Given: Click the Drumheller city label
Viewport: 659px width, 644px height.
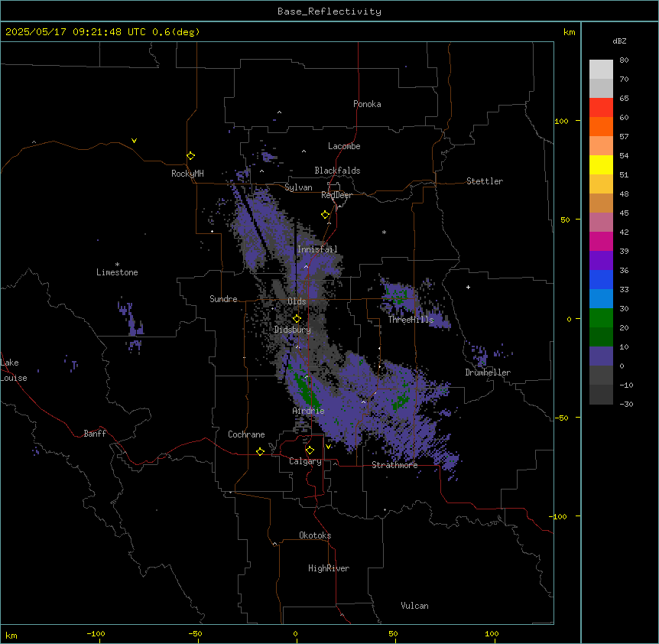Looking at the screenshot, I should (x=488, y=372).
